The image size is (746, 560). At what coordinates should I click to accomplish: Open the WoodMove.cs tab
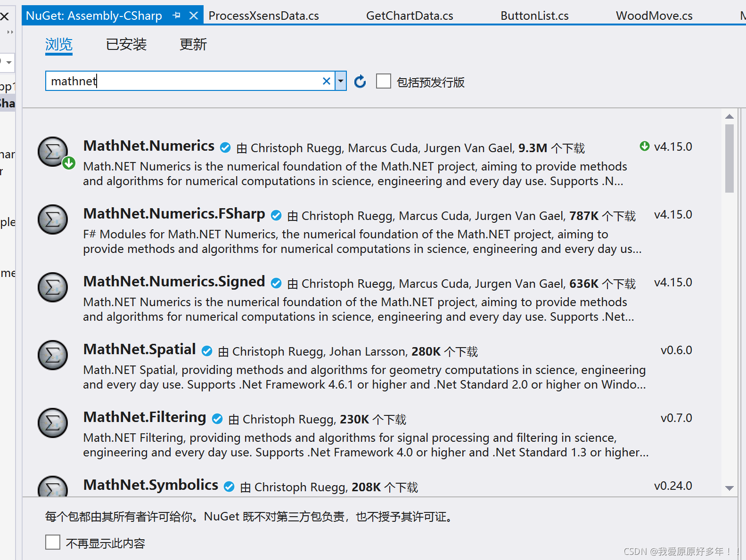tap(654, 16)
